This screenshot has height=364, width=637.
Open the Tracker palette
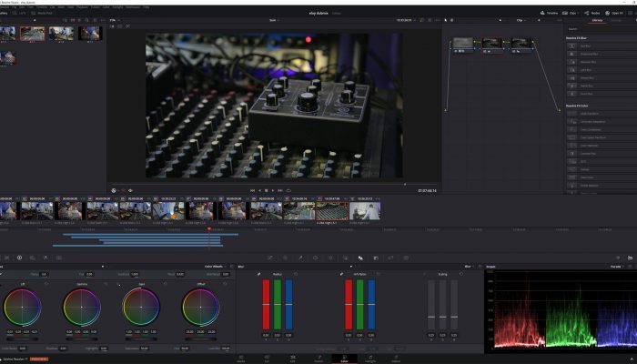[x=330, y=258]
